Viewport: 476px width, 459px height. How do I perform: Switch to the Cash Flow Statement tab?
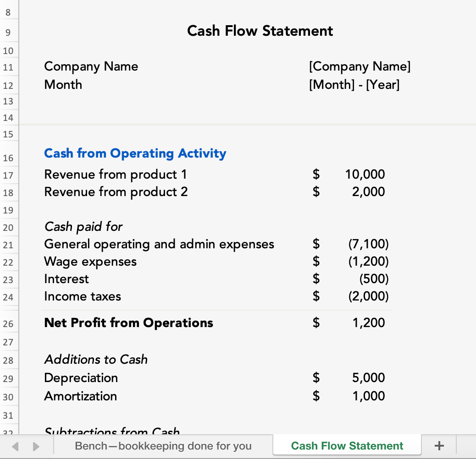[x=347, y=446]
